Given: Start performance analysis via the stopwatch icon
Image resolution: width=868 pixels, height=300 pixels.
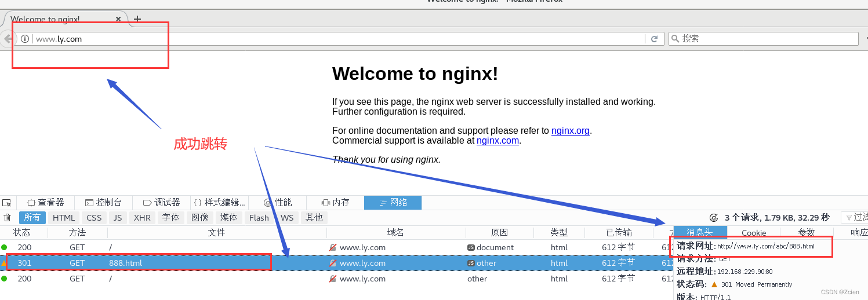Looking at the screenshot, I should (714, 218).
